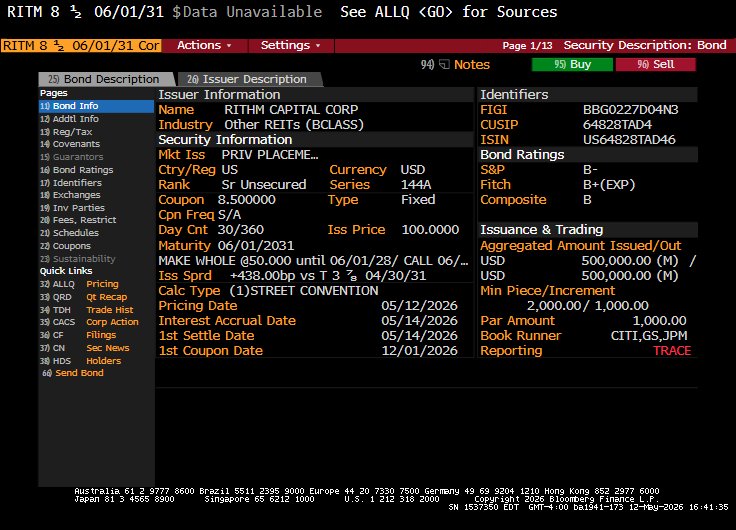The width and height of the screenshot is (736, 530).
Task: Switch to the Issuer Description tab
Action: [x=248, y=79]
